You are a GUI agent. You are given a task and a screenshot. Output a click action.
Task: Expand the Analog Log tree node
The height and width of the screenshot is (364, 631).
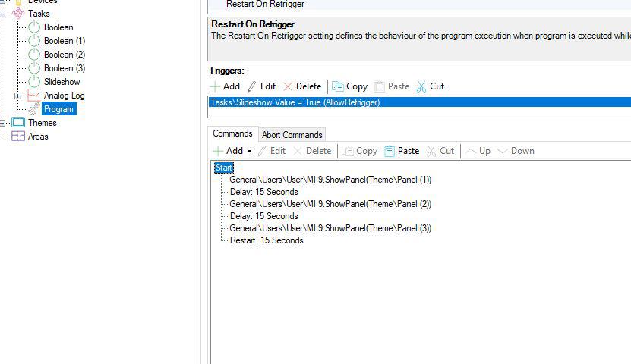[x=18, y=96]
